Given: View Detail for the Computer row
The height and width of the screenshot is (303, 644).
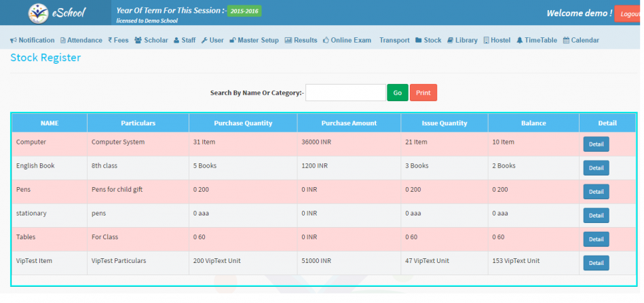Looking at the screenshot, I should pos(596,144).
